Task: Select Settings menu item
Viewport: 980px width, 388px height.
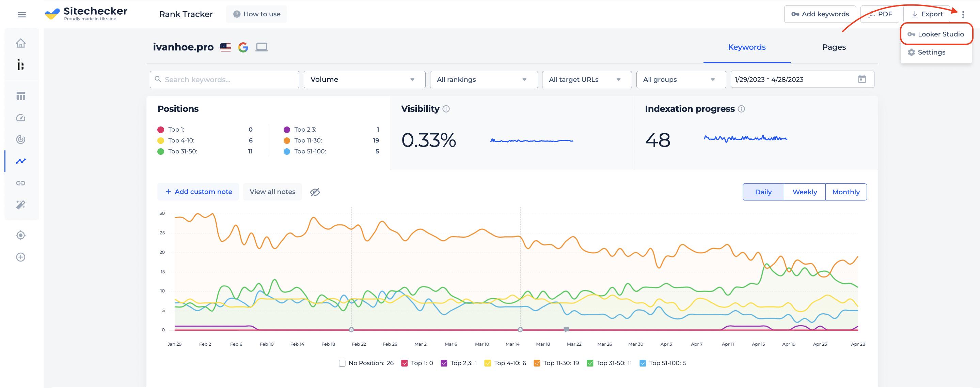Action: [936, 52]
